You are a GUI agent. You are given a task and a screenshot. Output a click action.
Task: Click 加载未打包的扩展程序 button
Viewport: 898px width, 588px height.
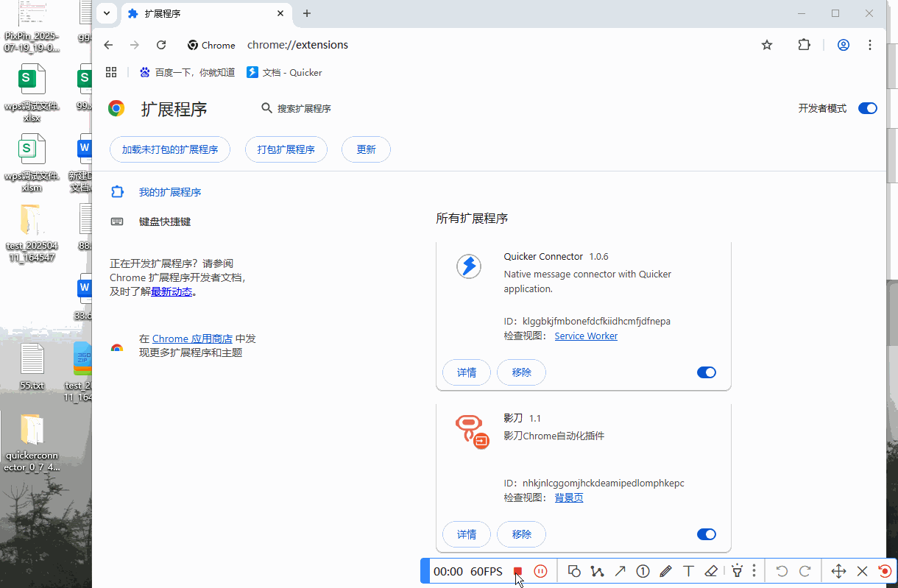tap(170, 149)
